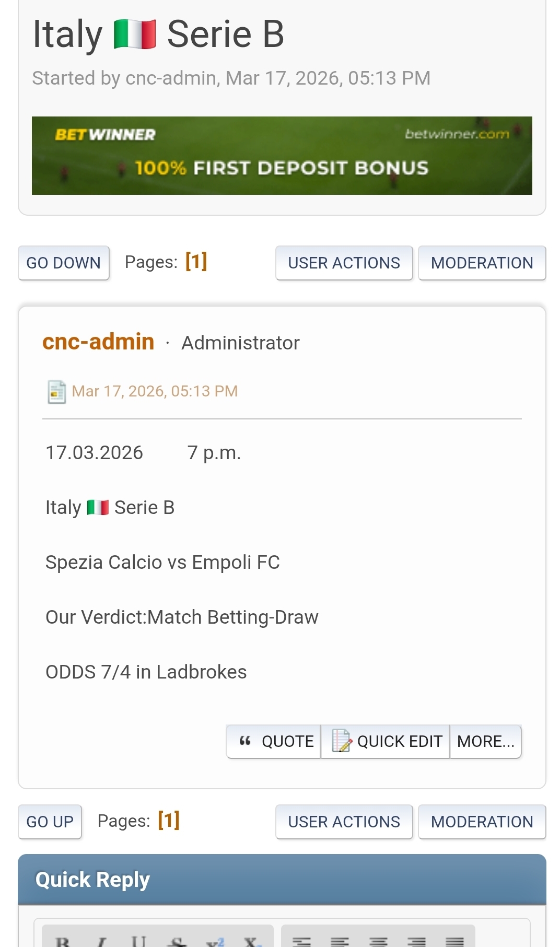Open the cnc-admin profile link
The image size is (560, 947).
tap(98, 342)
